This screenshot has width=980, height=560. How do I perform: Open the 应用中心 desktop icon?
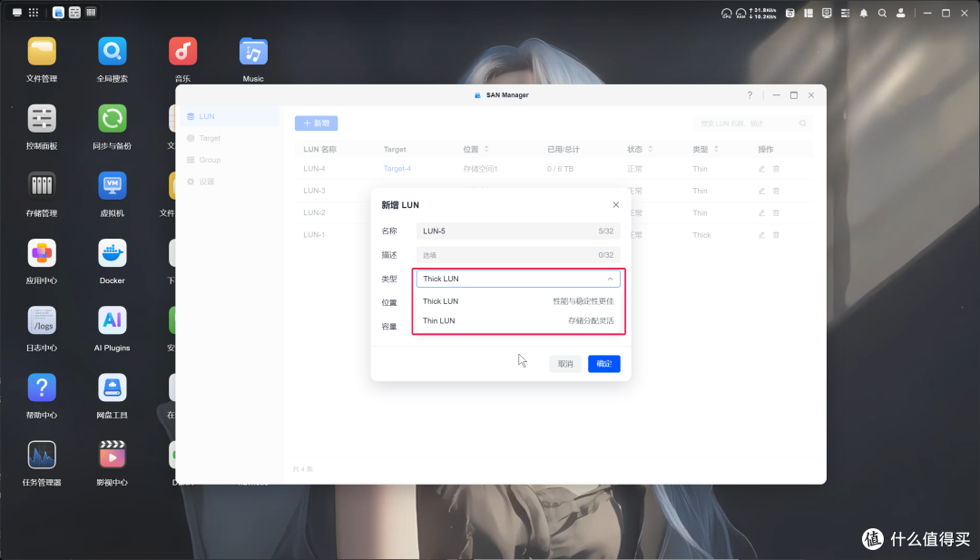click(x=42, y=254)
